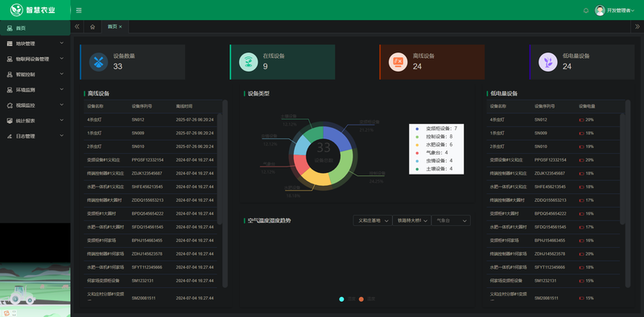The height and width of the screenshot is (317, 644).
Task: Click the 地块管理 sidebar icon
Action: click(10, 43)
